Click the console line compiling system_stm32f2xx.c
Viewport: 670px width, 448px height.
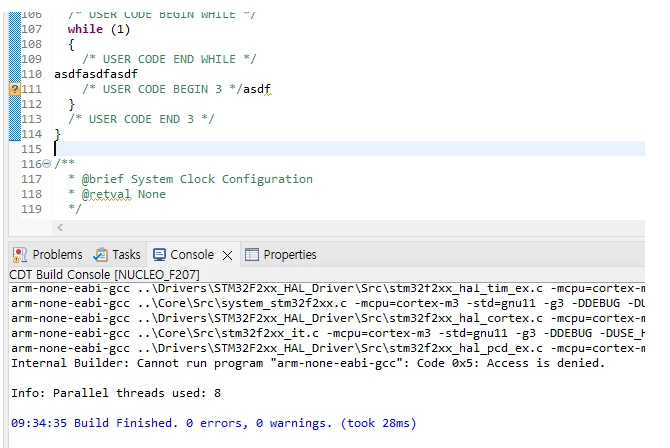tap(328, 304)
